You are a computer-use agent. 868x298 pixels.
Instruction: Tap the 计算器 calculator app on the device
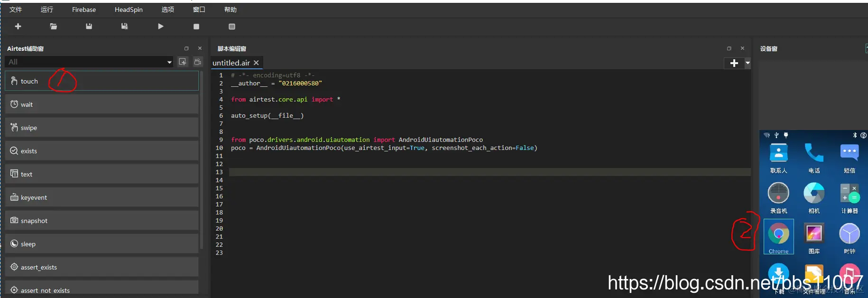850,198
